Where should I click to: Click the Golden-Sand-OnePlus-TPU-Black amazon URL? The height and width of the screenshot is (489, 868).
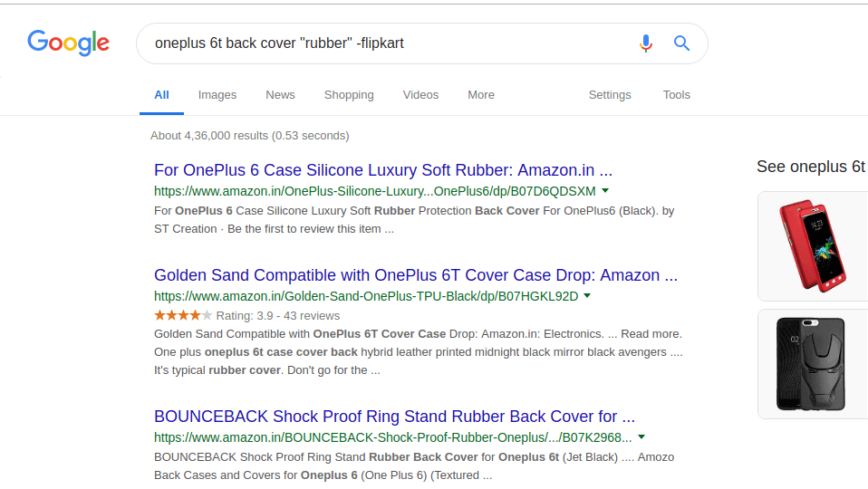[x=366, y=296]
